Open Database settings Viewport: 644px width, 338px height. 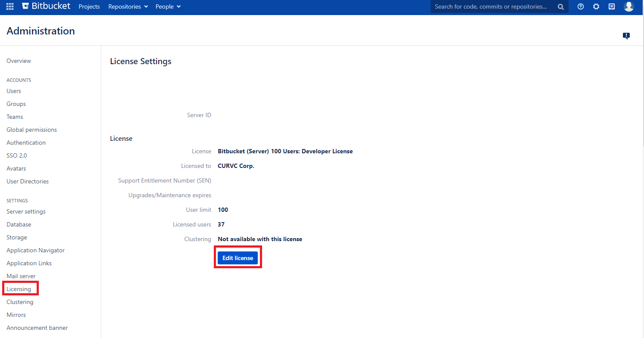(x=19, y=224)
